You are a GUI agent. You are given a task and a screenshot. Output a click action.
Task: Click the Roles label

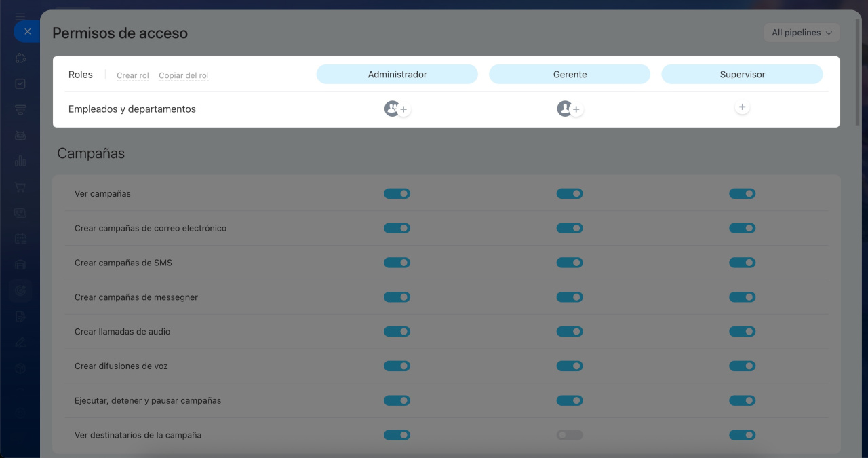pos(81,75)
